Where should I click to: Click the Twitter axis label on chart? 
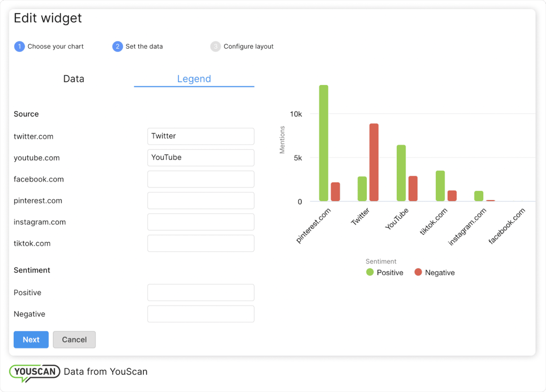coord(360,217)
